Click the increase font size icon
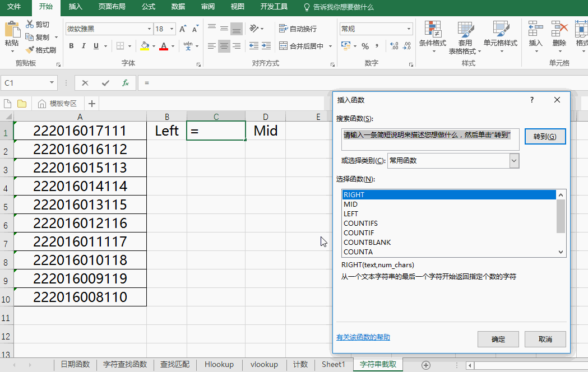Image resolution: width=588 pixels, height=372 pixels. pos(183,29)
